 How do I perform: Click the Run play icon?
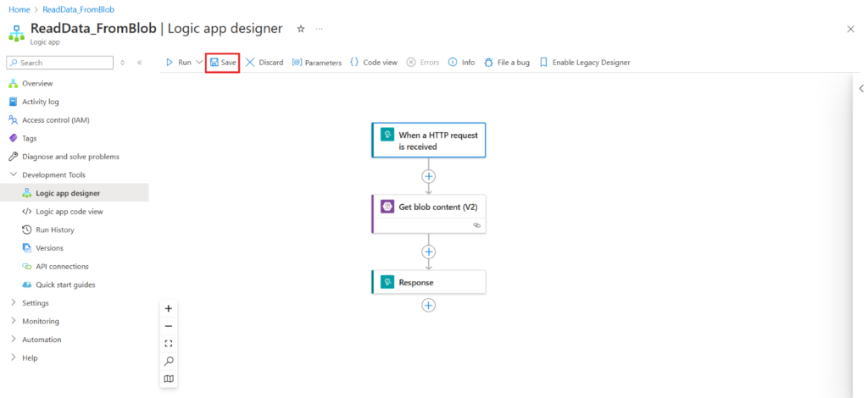170,63
